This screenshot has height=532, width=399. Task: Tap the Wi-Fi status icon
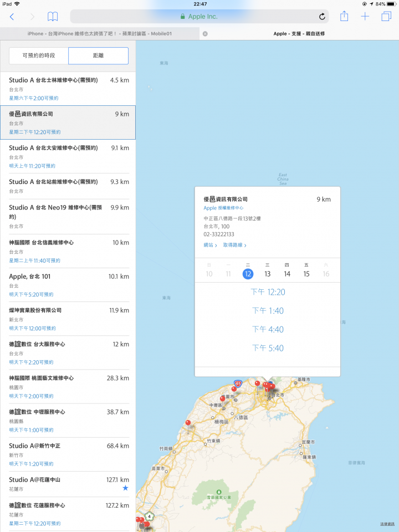[17, 4]
